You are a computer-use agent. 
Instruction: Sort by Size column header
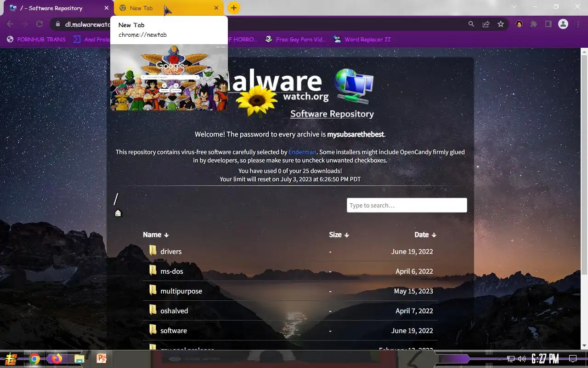pyautogui.click(x=339, y=235)
